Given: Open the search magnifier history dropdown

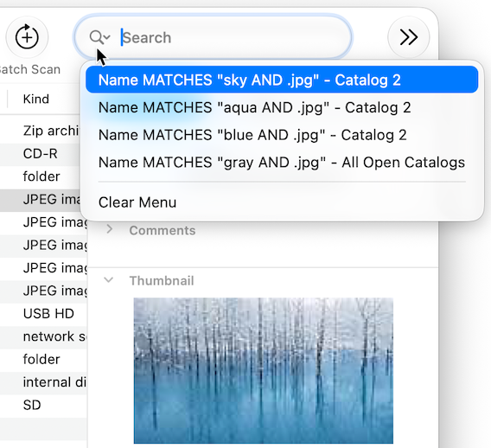Looking at the screenshot, I should (99, 37).
